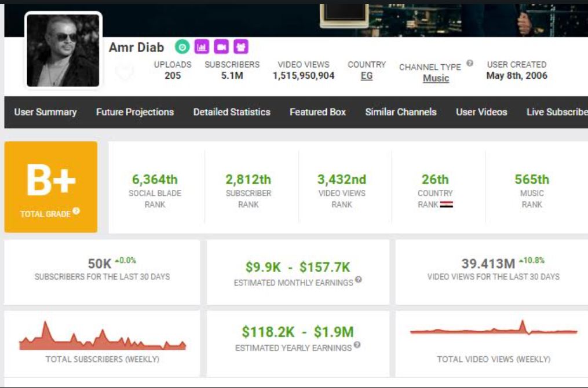Click the help icon beside Estimated Yearly Earnings
The width and height of the screenshot is (588, 388).
click(x=357, y=345)
